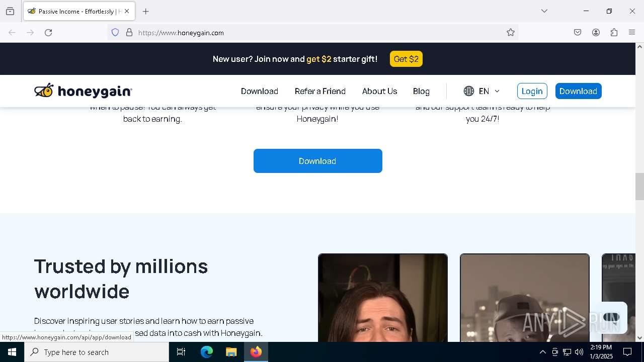644x362 pixels.
Task: Show hidden system tray icons
Action: [x=542, y=352]
